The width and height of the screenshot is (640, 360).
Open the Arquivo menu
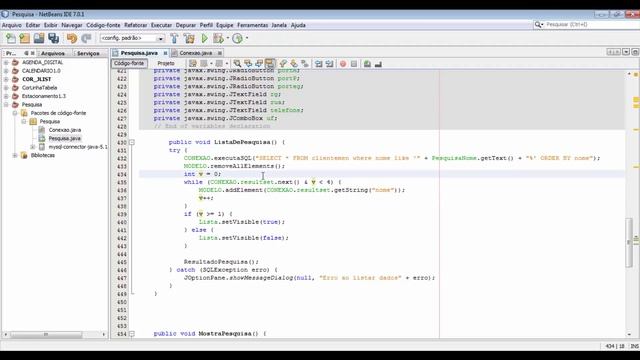click(12, 25)
